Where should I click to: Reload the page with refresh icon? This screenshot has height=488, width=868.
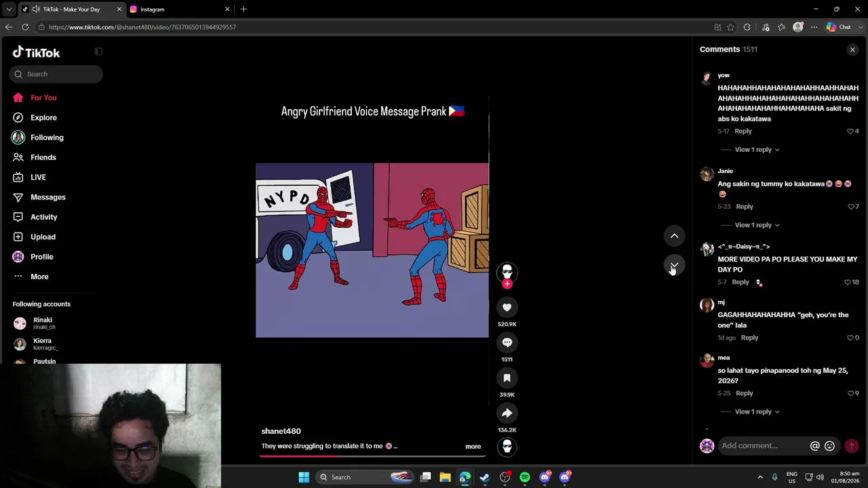click(25, 27)
